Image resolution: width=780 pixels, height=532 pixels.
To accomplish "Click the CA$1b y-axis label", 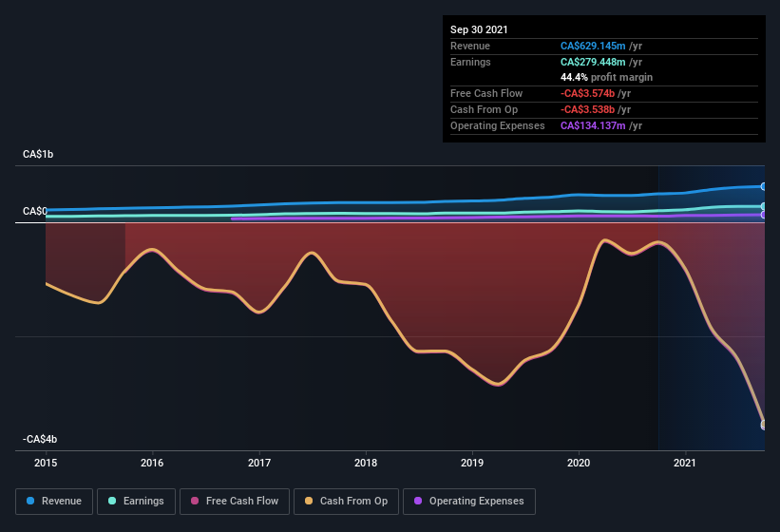I will (x=38, y=154).
